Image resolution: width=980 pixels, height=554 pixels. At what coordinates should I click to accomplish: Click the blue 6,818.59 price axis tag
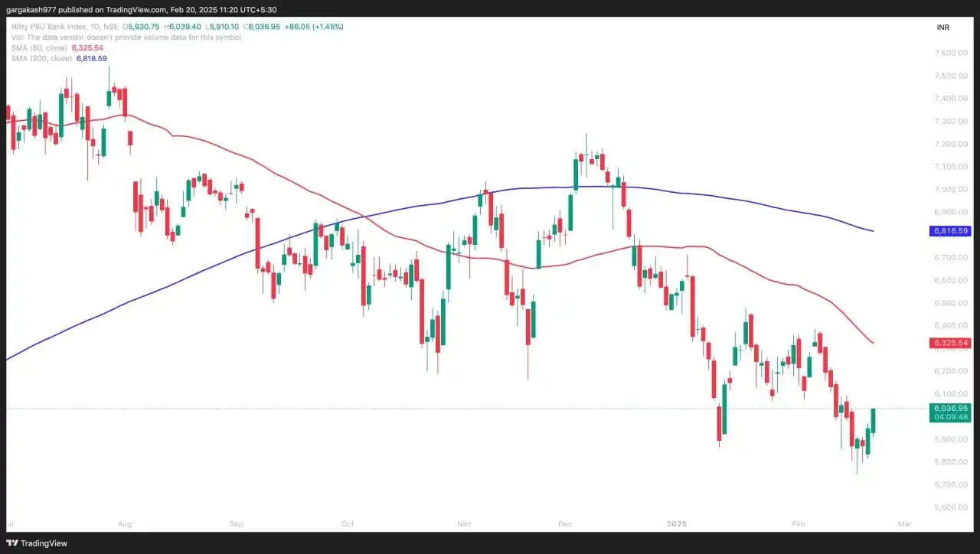950,230
